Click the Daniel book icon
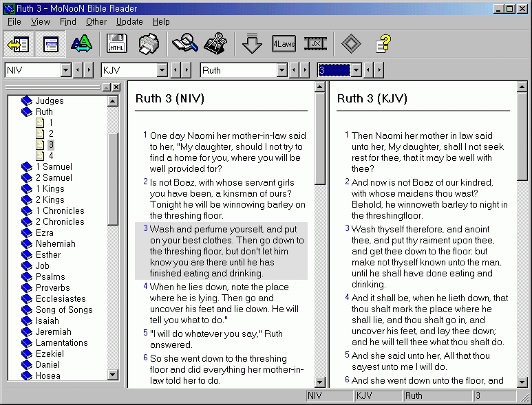 (26, 364)
